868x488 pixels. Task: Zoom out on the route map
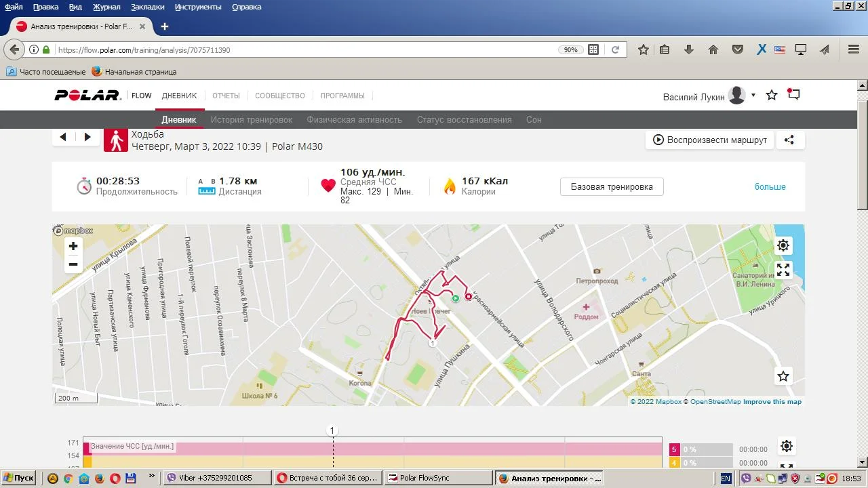[73, 264]
